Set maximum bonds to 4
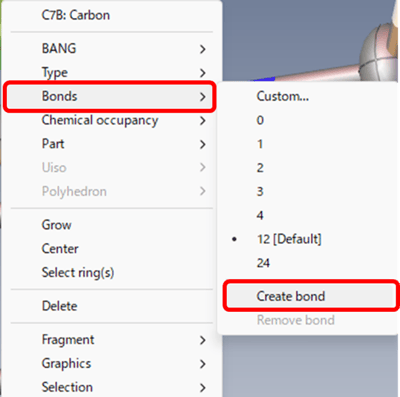Image resolution: width=400 pixels, height=397 pixels. coord(309,215)
